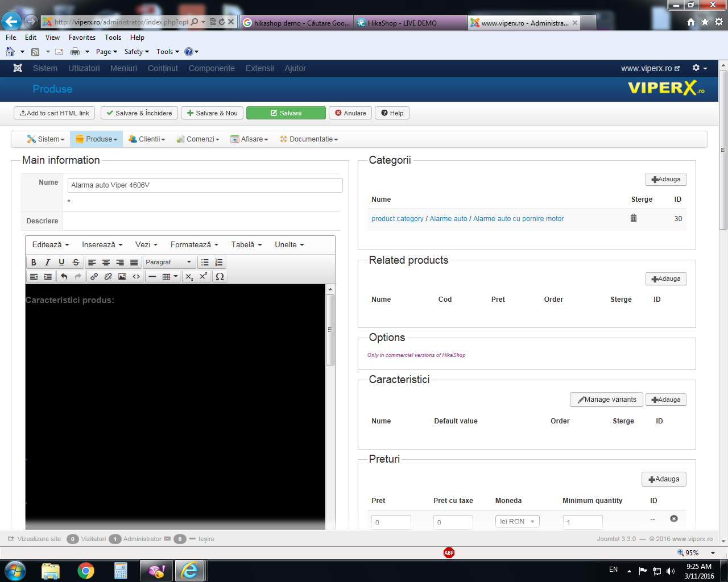Click the Anulare button

350,113
